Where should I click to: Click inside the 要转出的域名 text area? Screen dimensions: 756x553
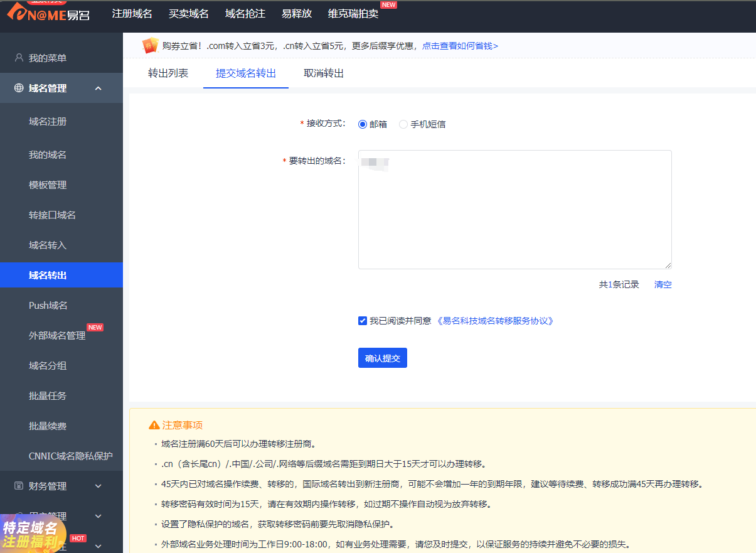[x=515, y=210]
